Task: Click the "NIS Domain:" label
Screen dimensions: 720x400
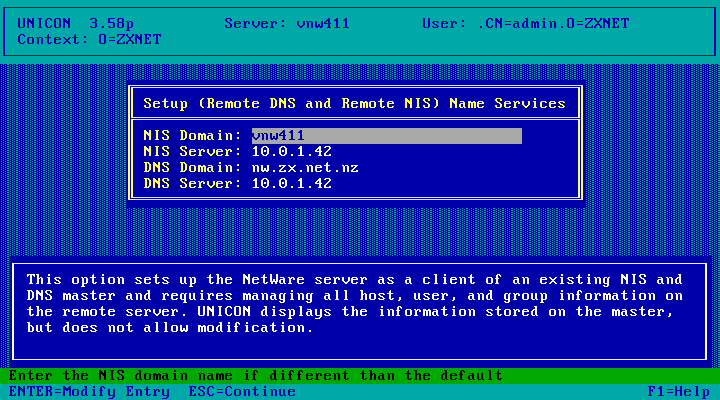Action: click(192, 136)
